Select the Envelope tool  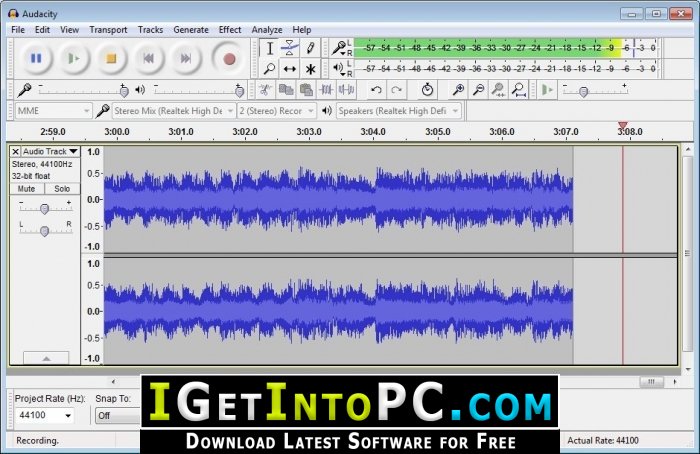tap(290, 48)
